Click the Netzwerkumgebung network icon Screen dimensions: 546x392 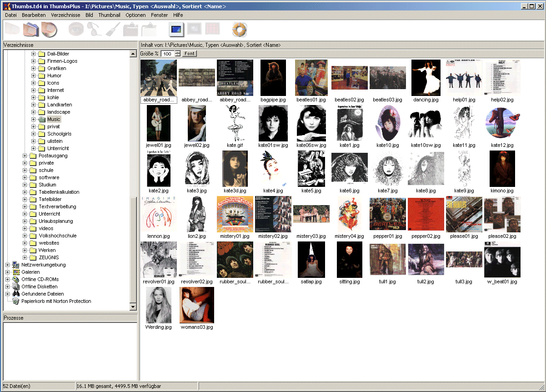(16, 265)
